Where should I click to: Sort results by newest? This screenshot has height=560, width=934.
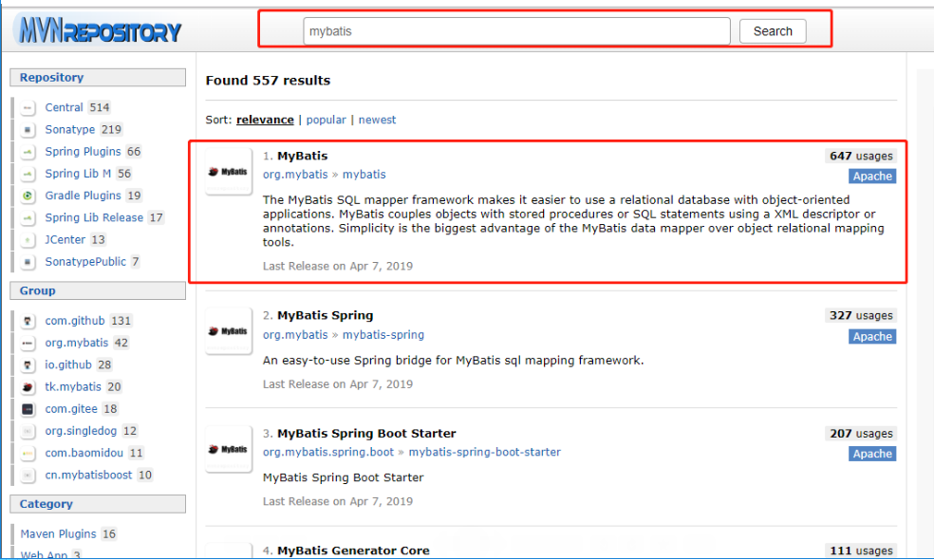[377, 120]
